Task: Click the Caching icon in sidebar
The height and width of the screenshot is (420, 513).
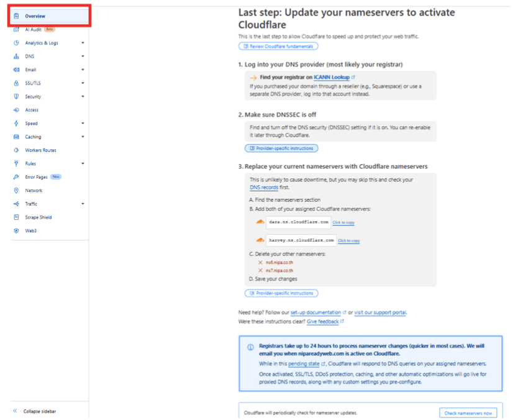Action: (x=16, y=137)
